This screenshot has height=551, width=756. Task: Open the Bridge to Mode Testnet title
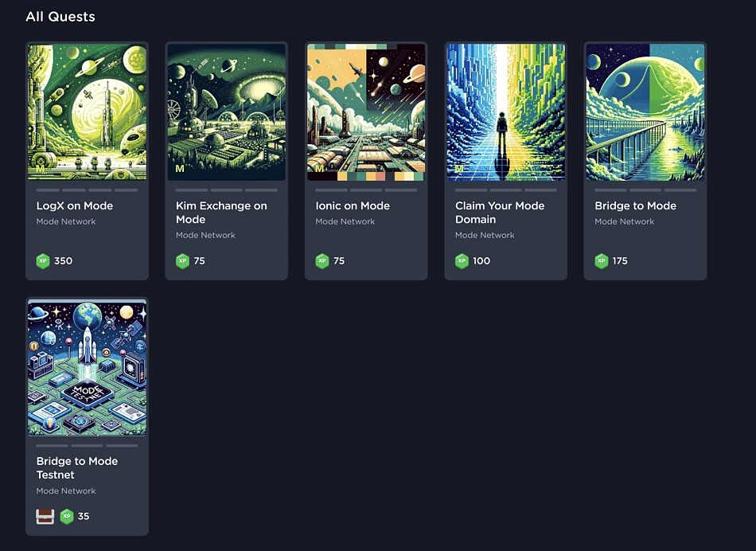(77, 468)
